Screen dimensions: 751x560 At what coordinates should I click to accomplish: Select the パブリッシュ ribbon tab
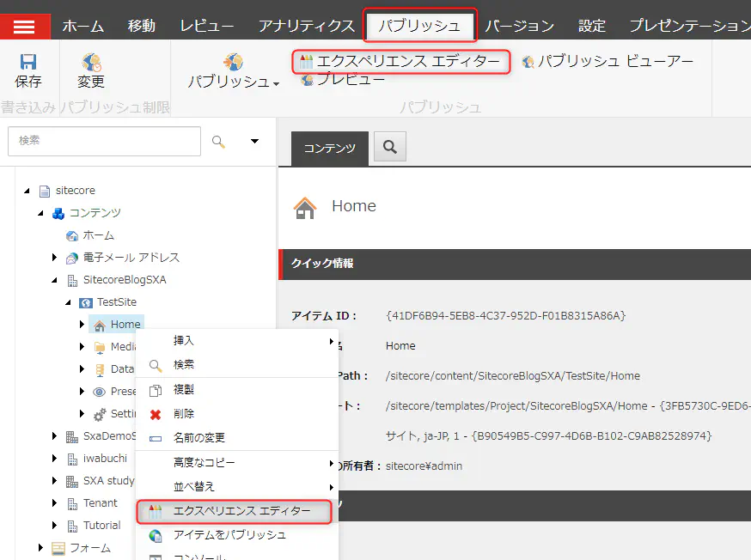tap(419, 26)
